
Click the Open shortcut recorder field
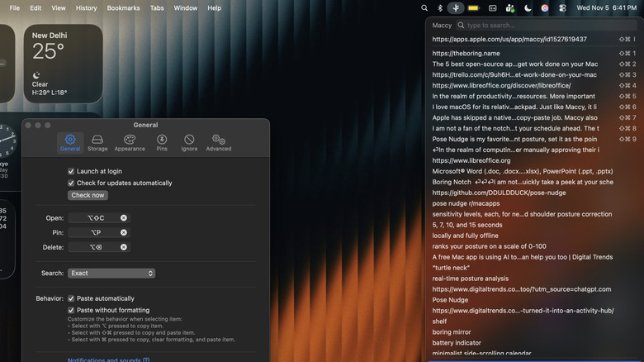(x=99, y=218)
